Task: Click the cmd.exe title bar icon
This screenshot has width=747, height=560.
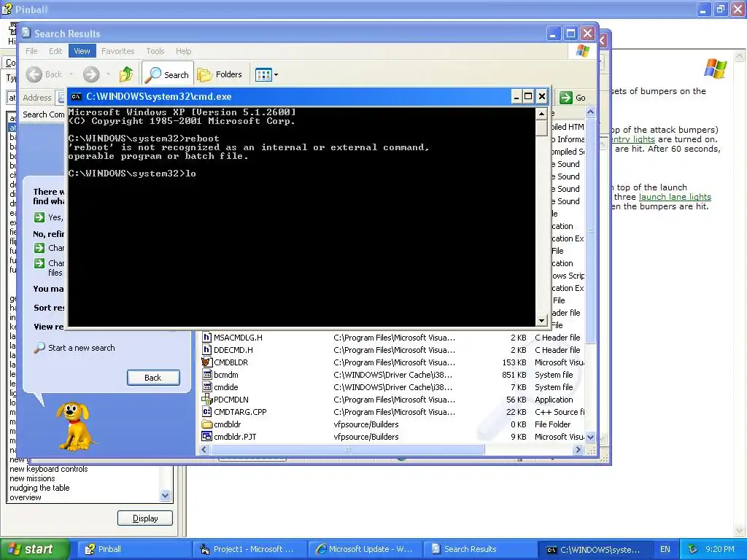Action: pos(76,97)
